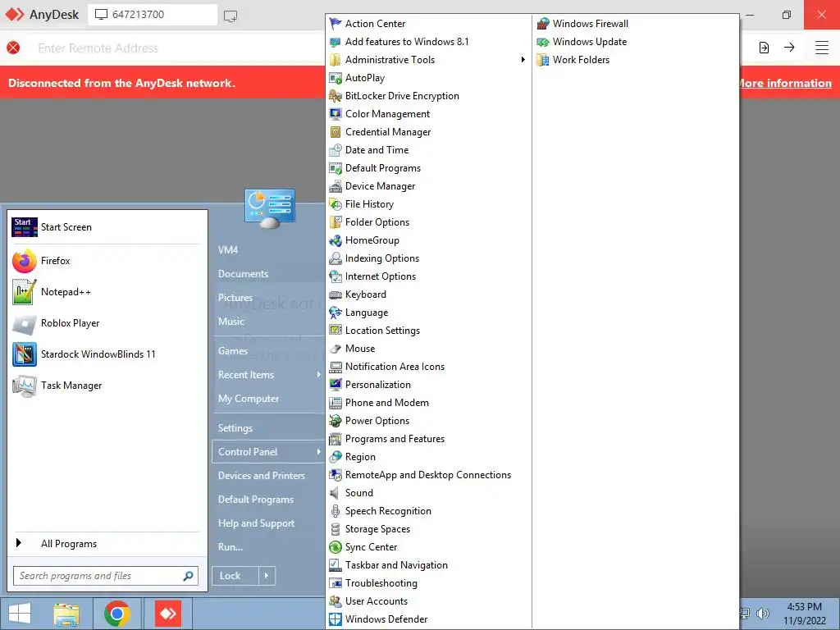
Task: Click the Mouse icon
Action: pos(336,349)
